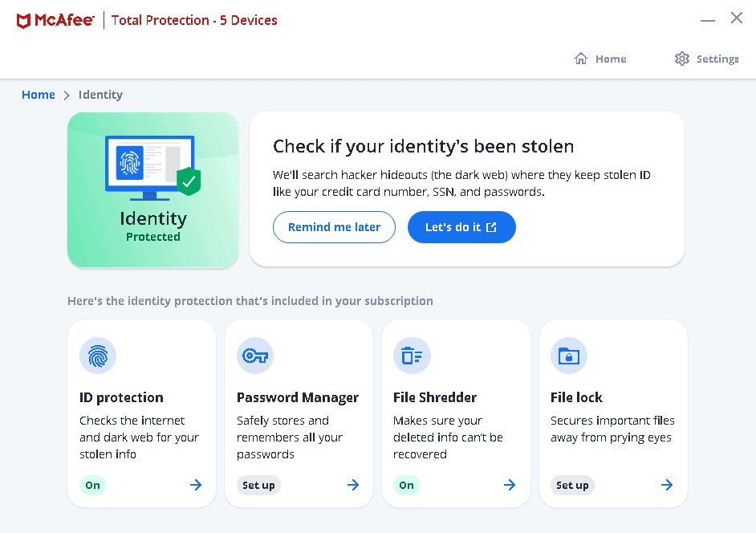Open Settings via the gear icon
This screenshot has height=533, width=756.
point(681,58)
